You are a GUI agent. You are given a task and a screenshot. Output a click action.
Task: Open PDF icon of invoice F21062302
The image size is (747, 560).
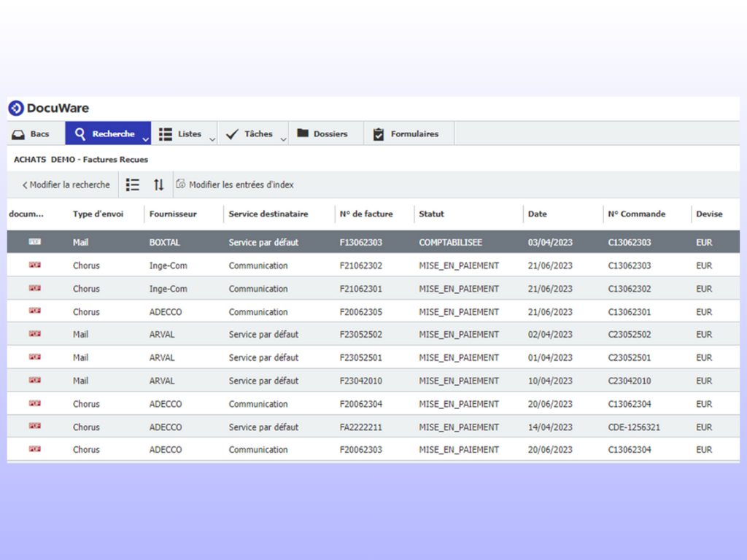[x=35, y=265]
